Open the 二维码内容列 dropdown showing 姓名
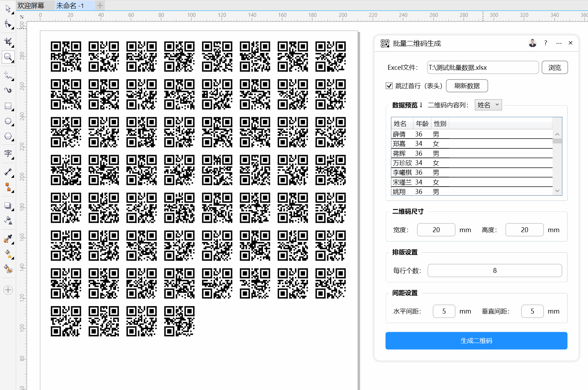 (488, 105)
